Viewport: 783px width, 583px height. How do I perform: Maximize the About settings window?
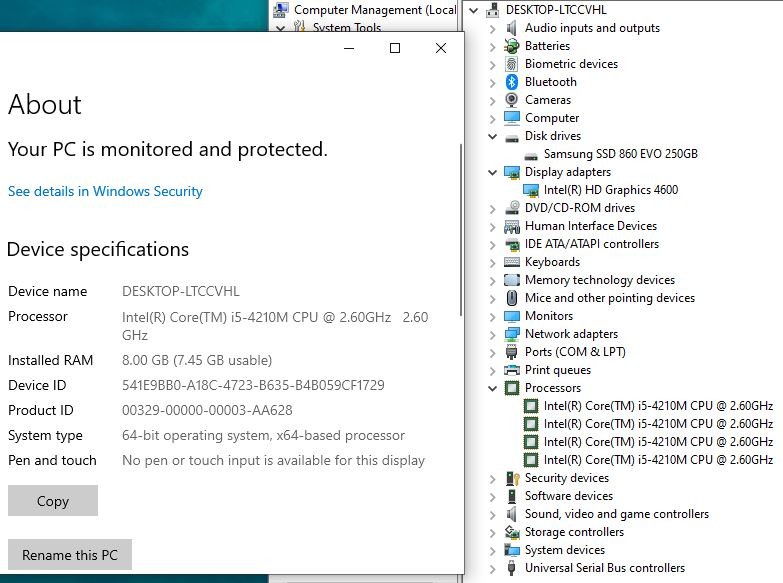[395, 48]
